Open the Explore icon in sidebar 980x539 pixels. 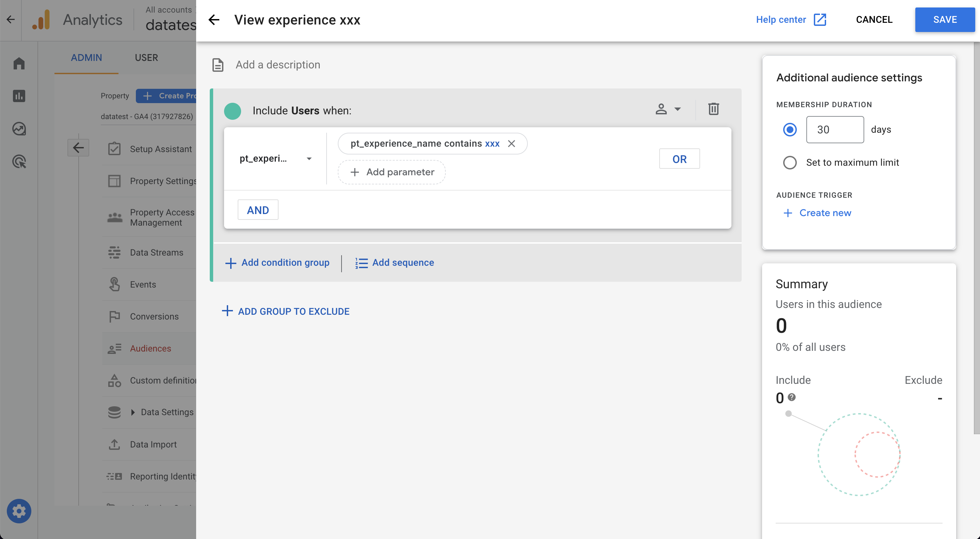point(19,129)
